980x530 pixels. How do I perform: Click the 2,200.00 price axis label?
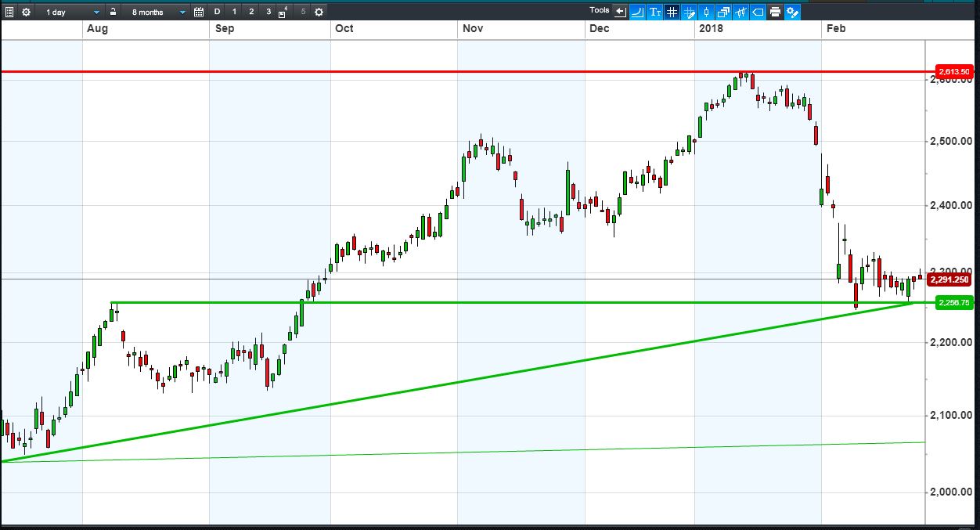pyautogui.click(x=952, y=342)
